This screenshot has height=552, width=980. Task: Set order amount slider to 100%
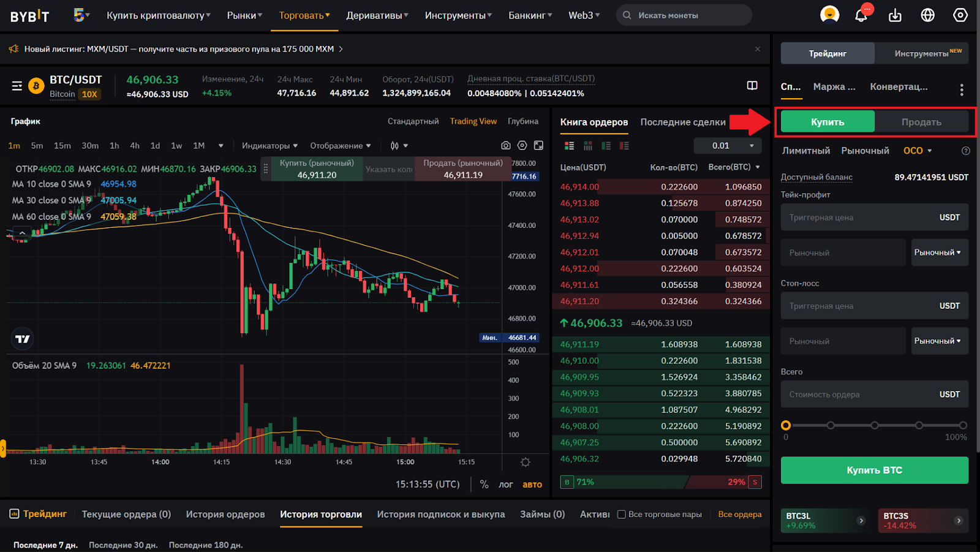[x=963, y=425]
